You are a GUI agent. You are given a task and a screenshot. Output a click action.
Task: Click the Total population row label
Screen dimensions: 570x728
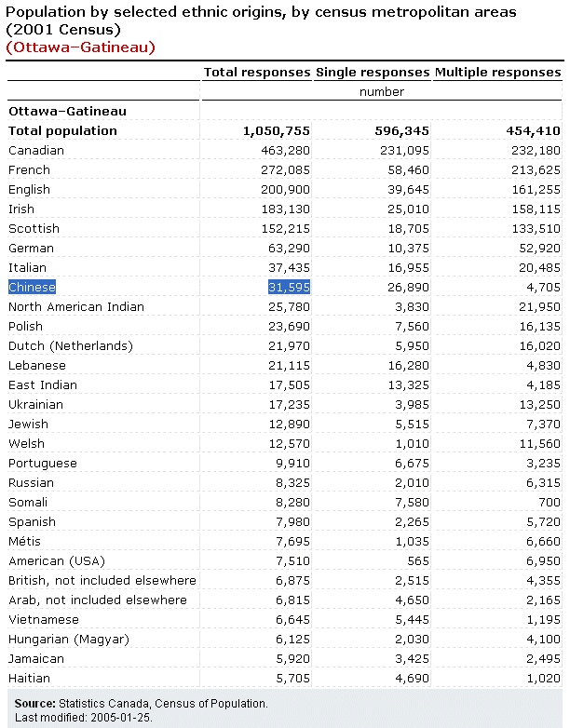(x=62, y=130)
